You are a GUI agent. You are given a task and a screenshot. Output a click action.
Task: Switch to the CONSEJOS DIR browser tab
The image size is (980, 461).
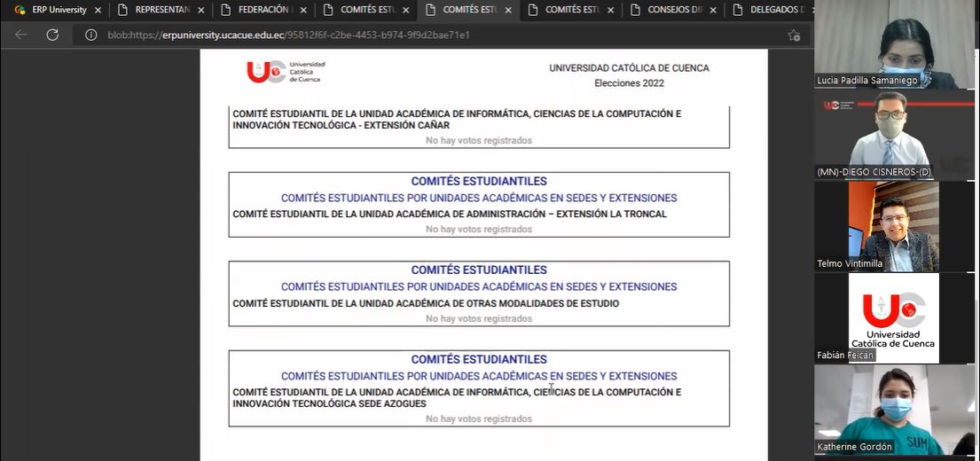(673, 10)
